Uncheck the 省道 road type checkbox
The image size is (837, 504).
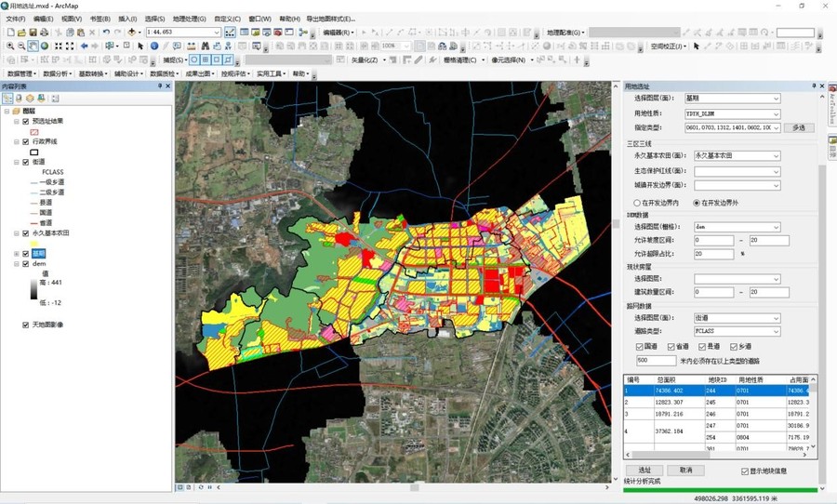(671, 347)
